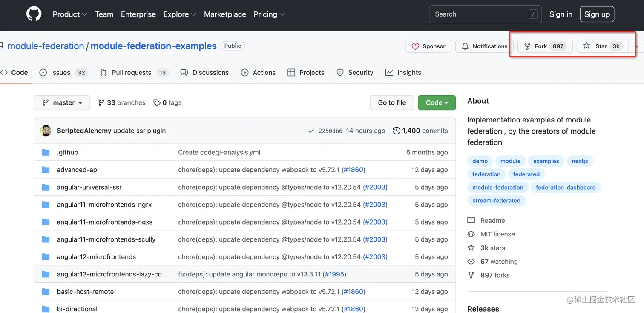The width and height of the screenshot is (644, 313).
Task: Click the GitHub Octocat logo
Action: click(x=34, y=14)
